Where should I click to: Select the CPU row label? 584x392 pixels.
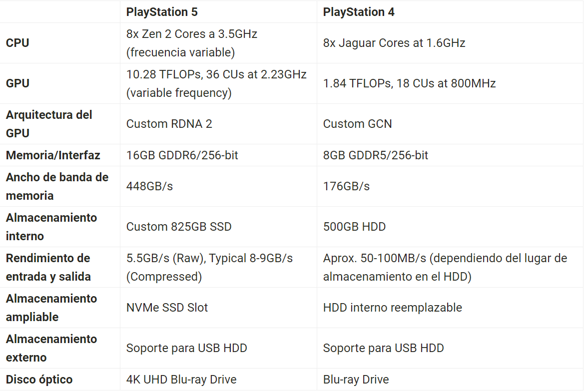pos(17,43)
